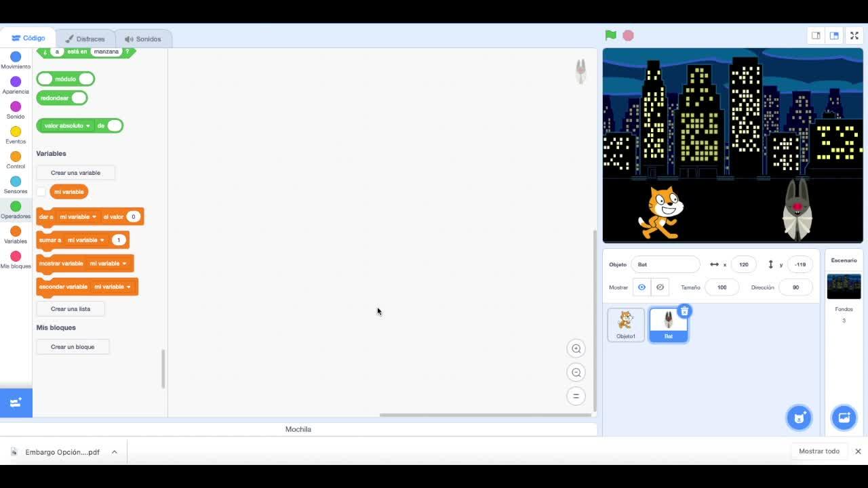Click the Tamaño field showing 100

tap(722, 287)
